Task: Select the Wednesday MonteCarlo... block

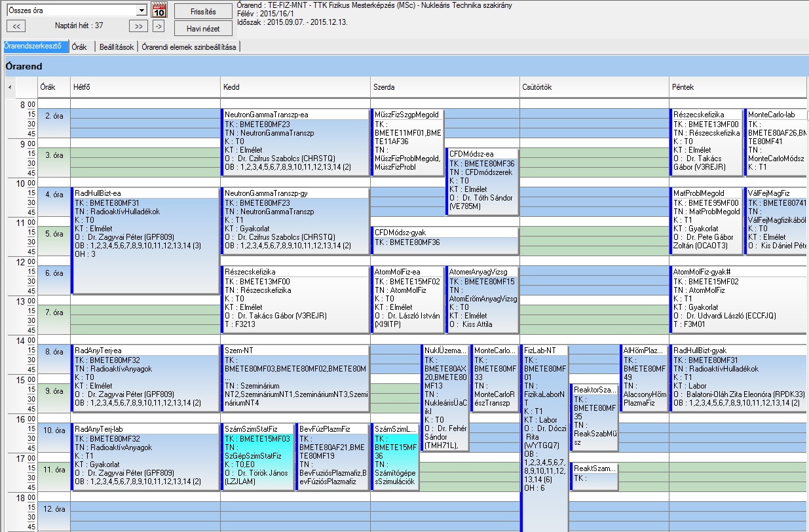Action: click(495, 378)
